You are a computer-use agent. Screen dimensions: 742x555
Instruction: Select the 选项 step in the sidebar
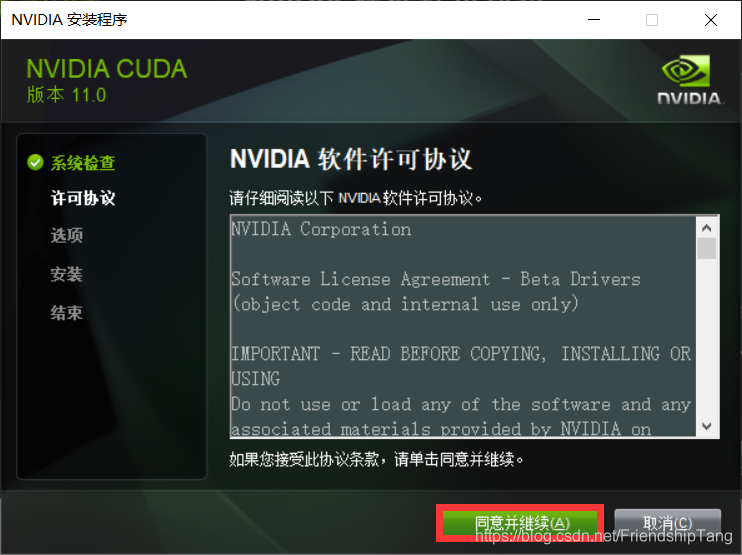pos(67,235)
